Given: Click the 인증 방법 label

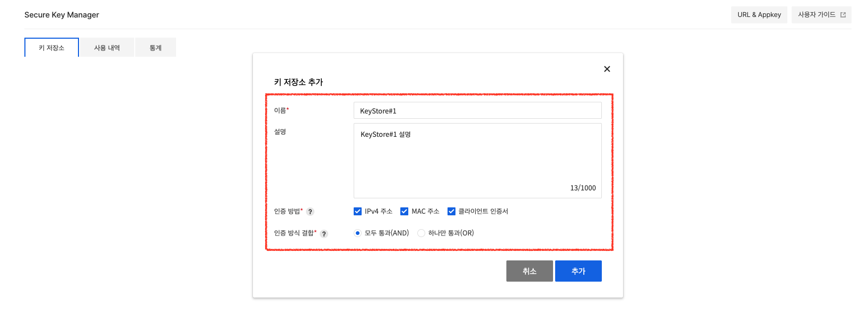Looking at the screenshot, I should 287,211.
